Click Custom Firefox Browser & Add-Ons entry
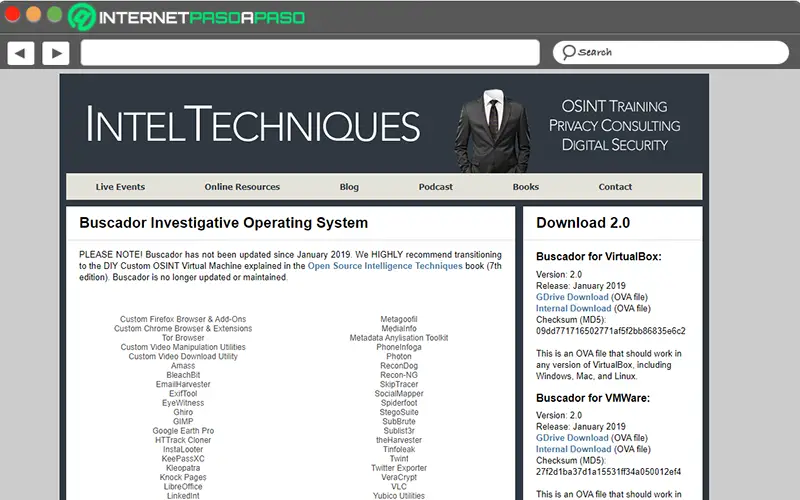 [183, 319]
